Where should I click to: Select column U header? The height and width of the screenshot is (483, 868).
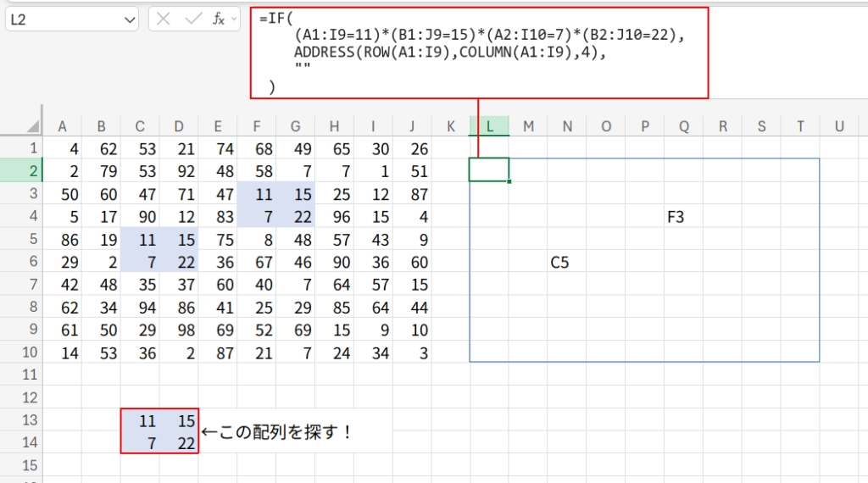[x=839, y=127]
